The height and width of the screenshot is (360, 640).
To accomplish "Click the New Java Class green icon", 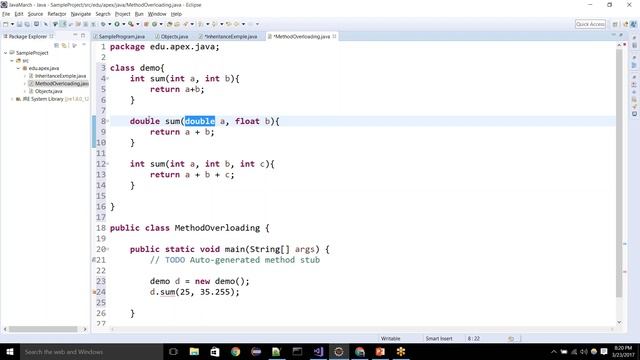I will [154, 24].
